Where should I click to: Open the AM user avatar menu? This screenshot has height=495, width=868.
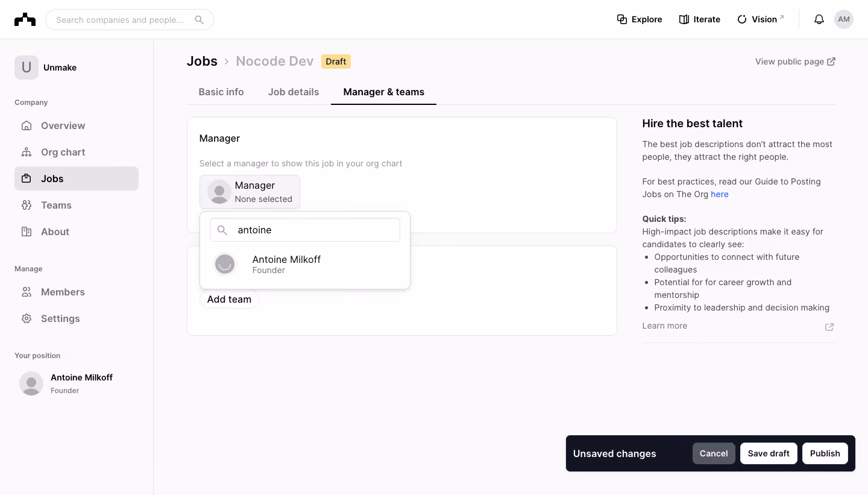[844, 19]
